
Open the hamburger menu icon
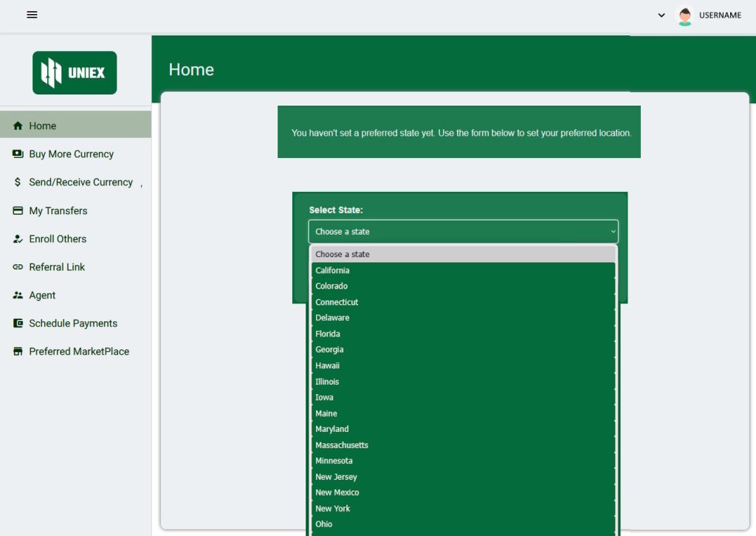tap(32, 15)
